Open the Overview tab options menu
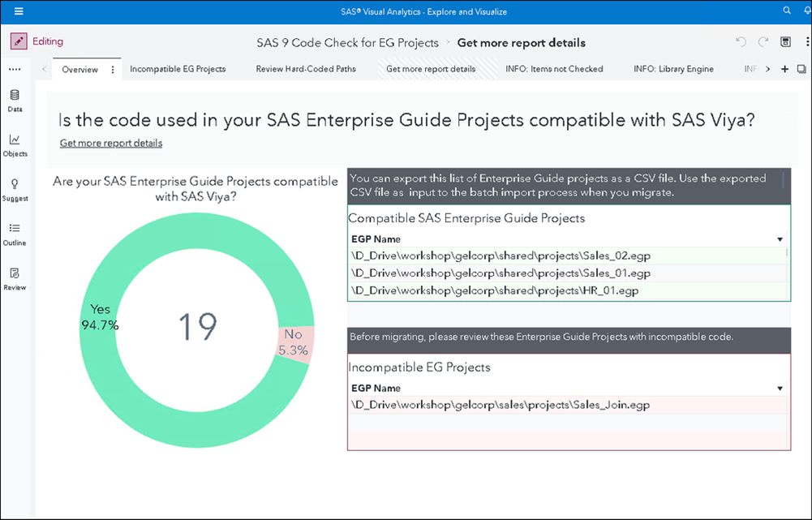Viewport: 812px width, 520px height. coord(111,69)
